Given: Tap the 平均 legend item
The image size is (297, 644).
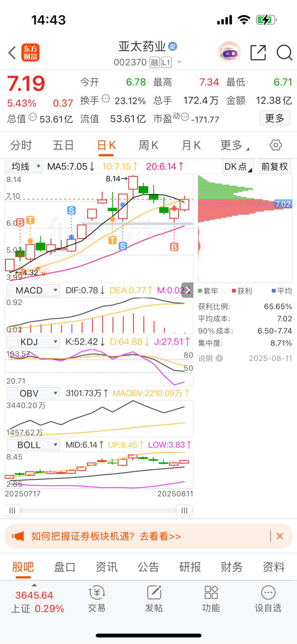Looking at the screenshot, I should tap(282, 291).
